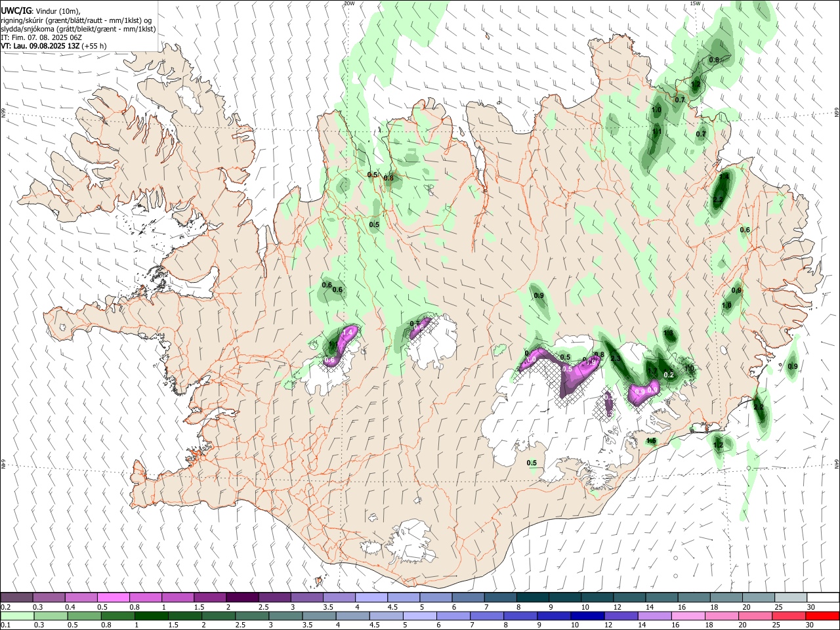Screen dimensions: 840x630
Task: Pick the light violet swatch between 14 and 16
Action: coord(655,616)
